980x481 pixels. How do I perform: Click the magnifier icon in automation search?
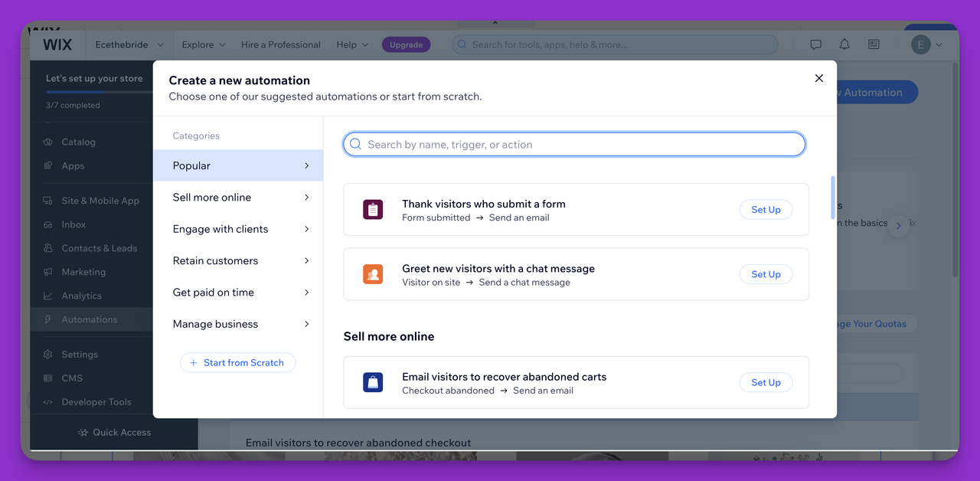click(x=355, y=144)
